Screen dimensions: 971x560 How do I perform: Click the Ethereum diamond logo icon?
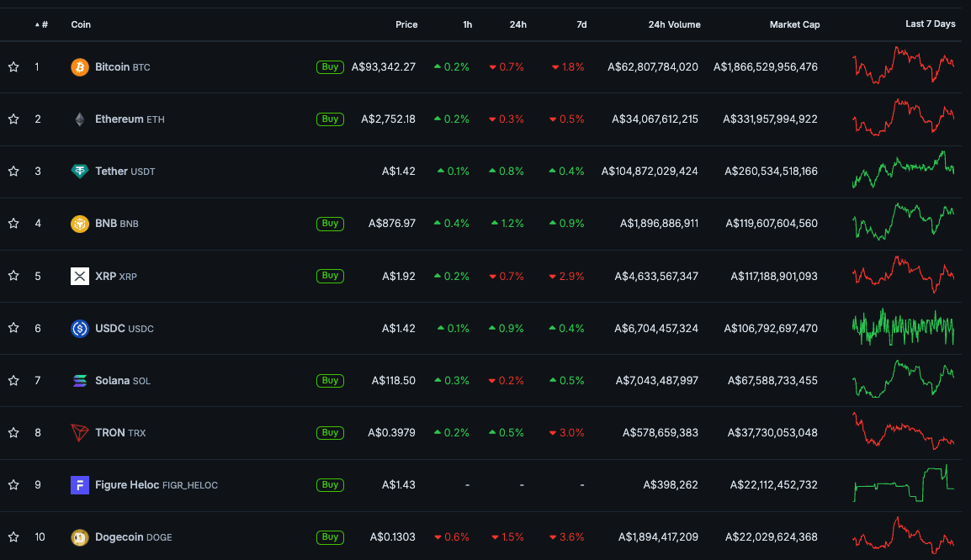pyautogui.click(x=80, y=119)
